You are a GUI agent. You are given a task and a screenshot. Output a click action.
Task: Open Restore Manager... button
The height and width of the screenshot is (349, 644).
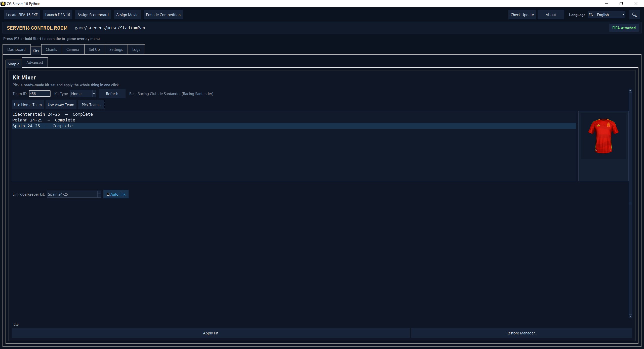521,333
